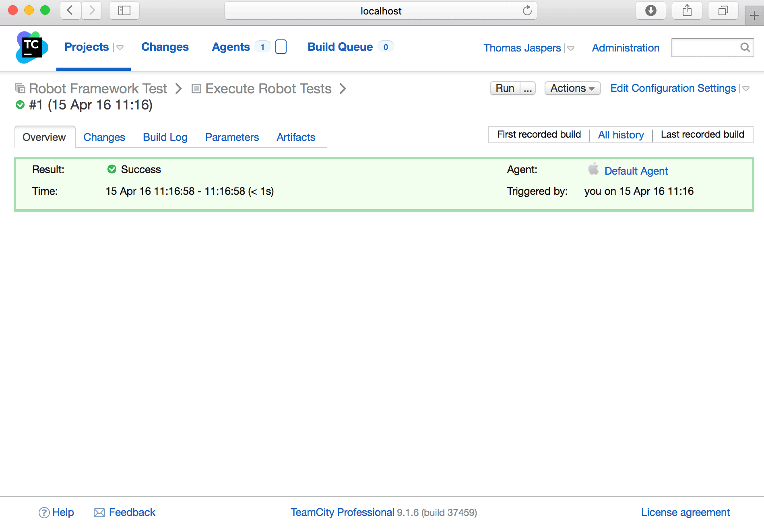Click the Help question mark icon

pos(44,513)
